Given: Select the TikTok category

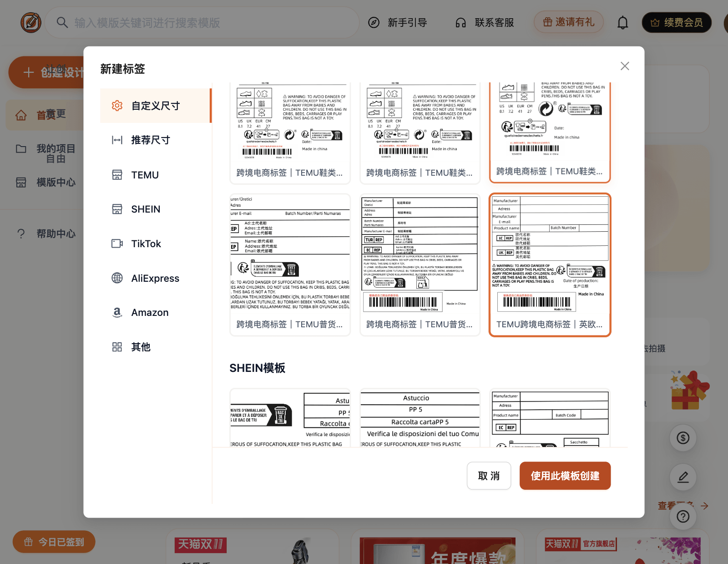Looking at the screenshot, I should pos(156,244).
